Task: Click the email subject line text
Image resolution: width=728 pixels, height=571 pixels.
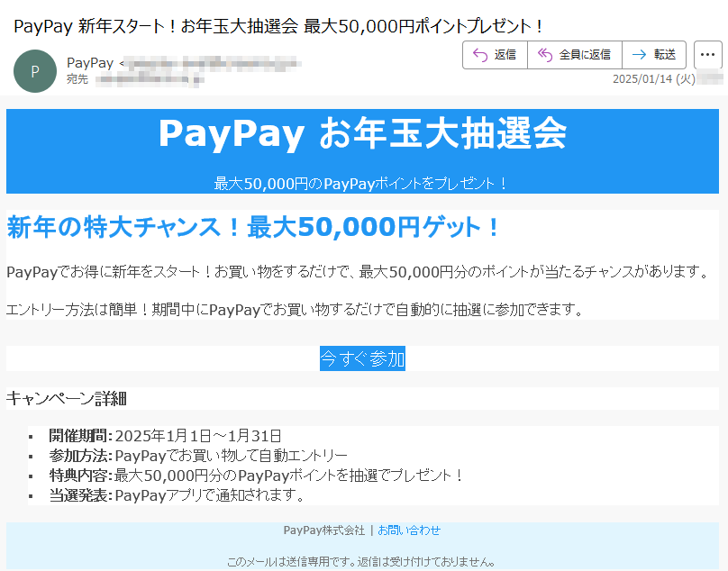Action: click(x=278, y=26)
